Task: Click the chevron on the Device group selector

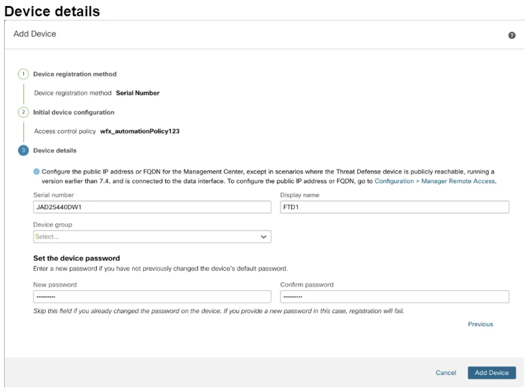Action: click(264, 237)
